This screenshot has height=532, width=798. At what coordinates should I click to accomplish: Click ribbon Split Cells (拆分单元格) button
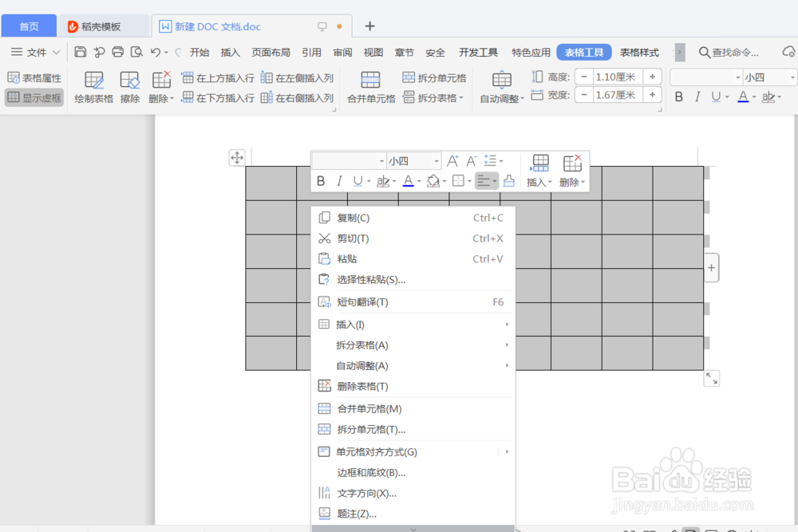434,78
